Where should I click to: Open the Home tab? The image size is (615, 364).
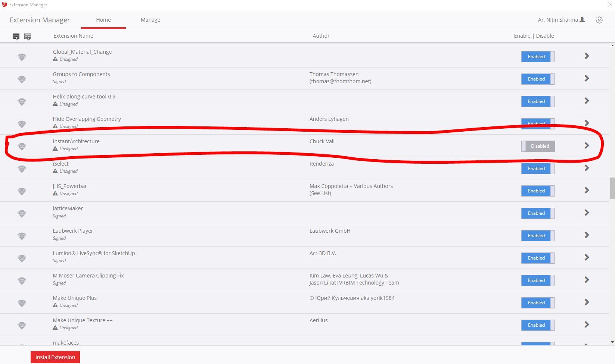(x=103, y=20)
